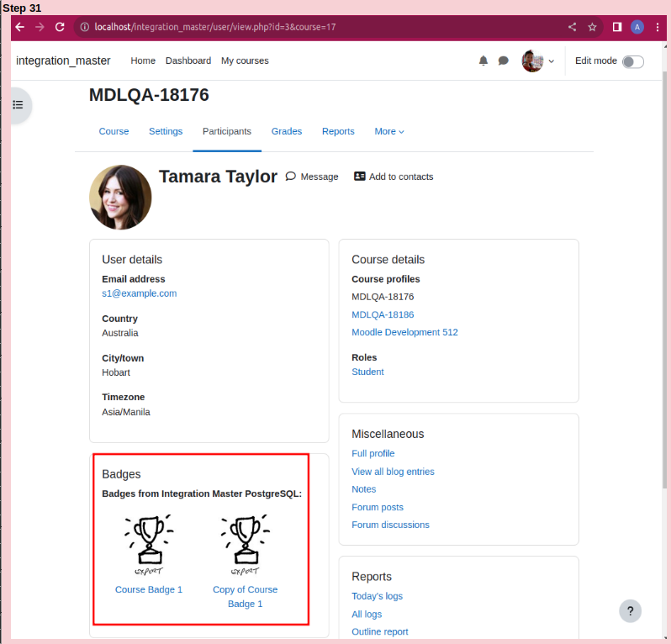The image size is (671, 644).
Task: Click Tamara Taylor's profile picture
Action: tap(120, 198)
